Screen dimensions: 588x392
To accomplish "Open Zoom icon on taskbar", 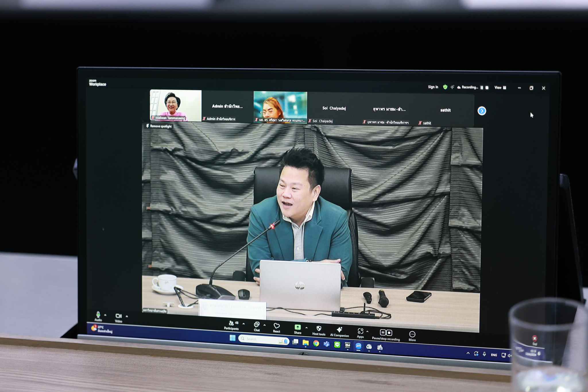I will point(358,346).
